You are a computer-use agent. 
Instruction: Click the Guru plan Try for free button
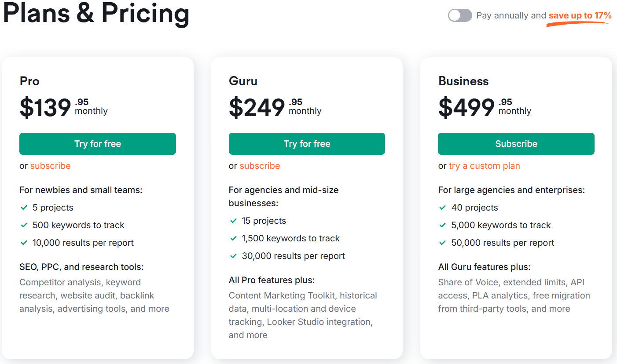click(307, 144)
